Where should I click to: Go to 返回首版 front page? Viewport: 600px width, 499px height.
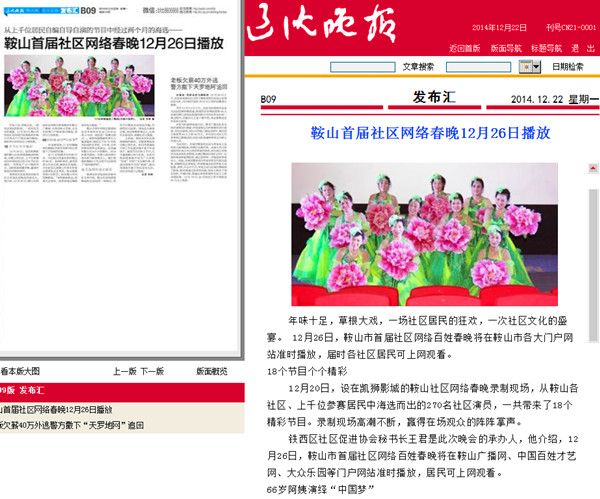click(466, 48)
